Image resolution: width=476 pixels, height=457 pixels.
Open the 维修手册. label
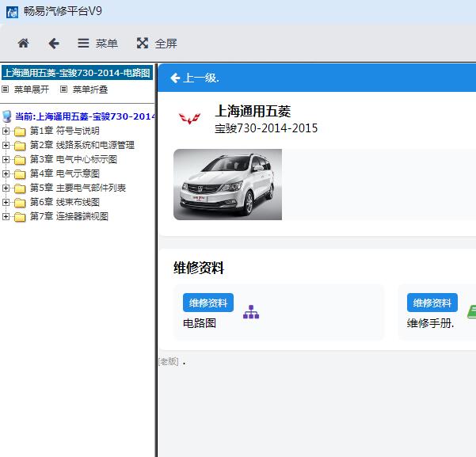tap(431, 323)
